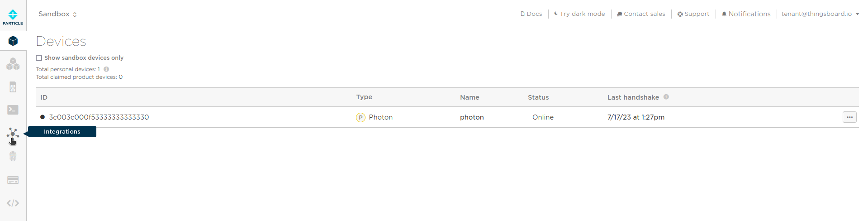Open the tenant@thingsboard.io account dropdown
Viewport: 868px width, 221px height.
(820, 14)
